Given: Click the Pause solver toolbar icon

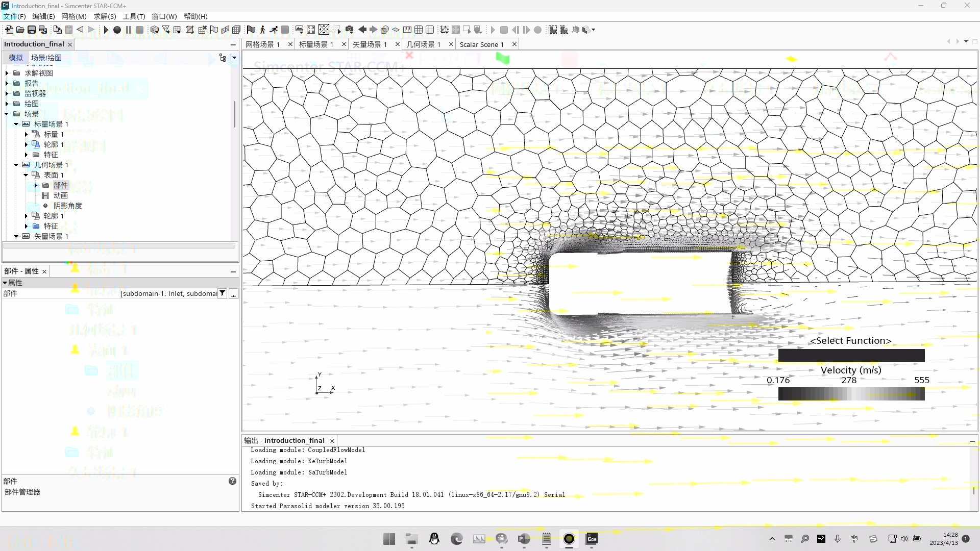Looking at the screenshot, I should coord(128,30).
